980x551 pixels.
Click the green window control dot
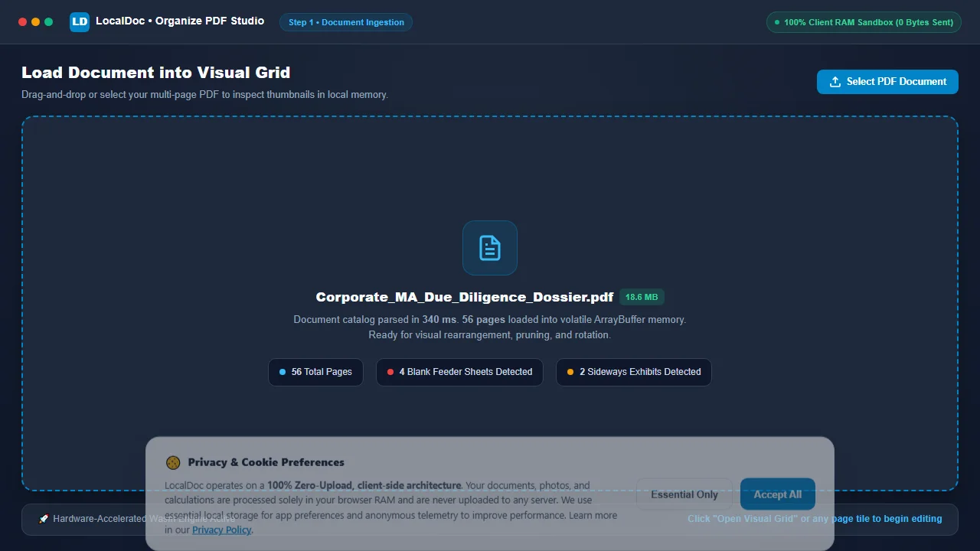[48, 22]
